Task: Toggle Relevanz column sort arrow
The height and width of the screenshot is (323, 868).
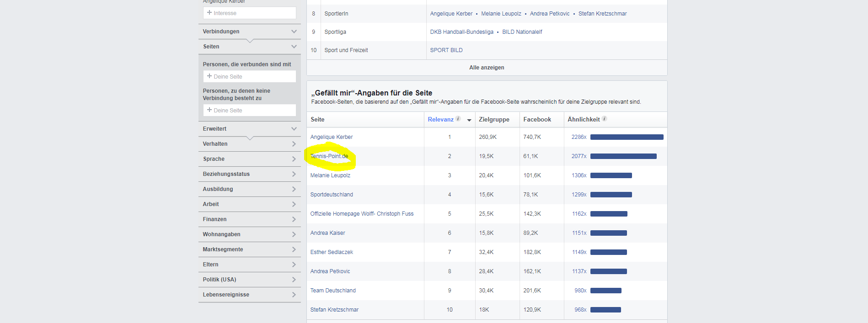Action: point(469,120)
